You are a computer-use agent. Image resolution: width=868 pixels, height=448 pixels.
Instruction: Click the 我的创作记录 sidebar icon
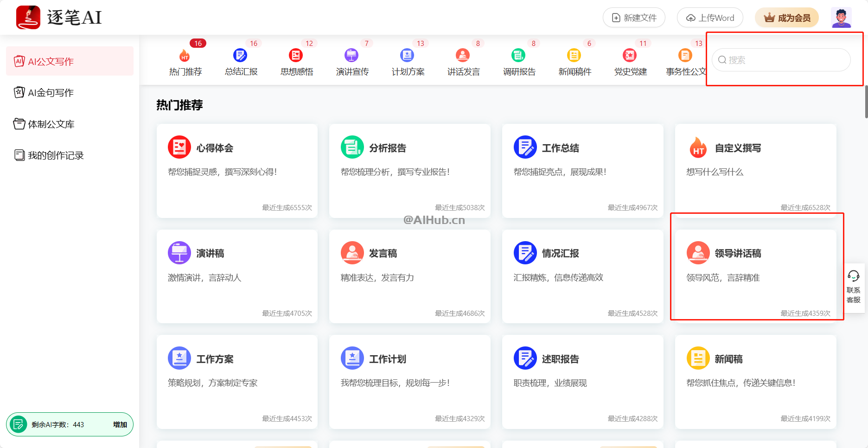[x=19, y=155]
